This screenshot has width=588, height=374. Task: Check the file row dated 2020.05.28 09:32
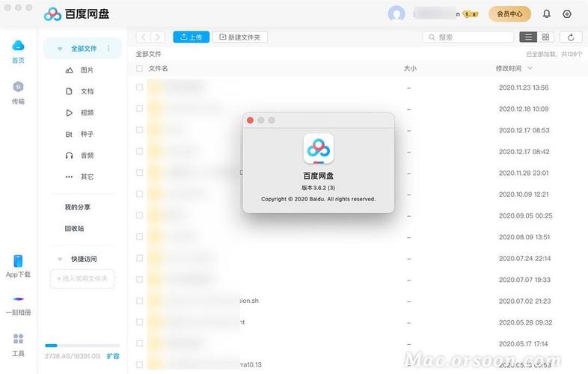pyautogui.click(x=139, y=322)
